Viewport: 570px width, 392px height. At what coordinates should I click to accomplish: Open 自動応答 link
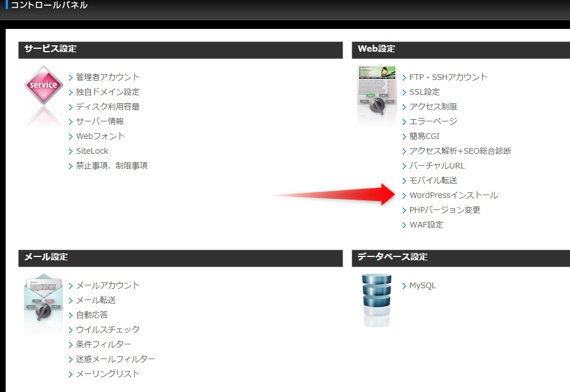pos(92,315)
